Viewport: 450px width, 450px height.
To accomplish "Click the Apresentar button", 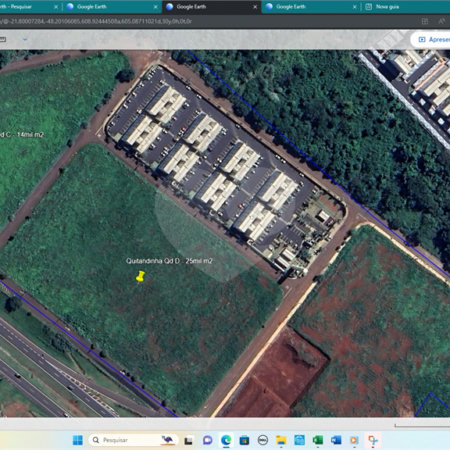I will [x=431, y=40].
